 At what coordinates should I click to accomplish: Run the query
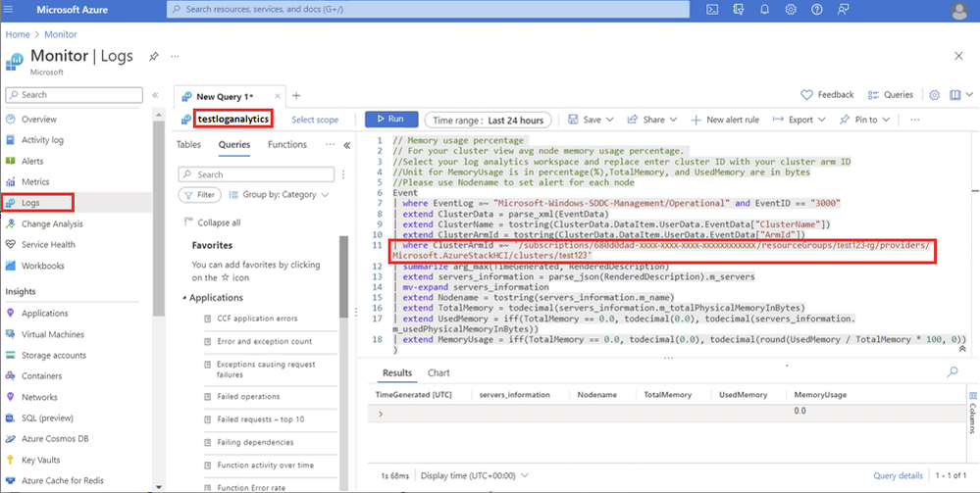click(x=391, y=120)
